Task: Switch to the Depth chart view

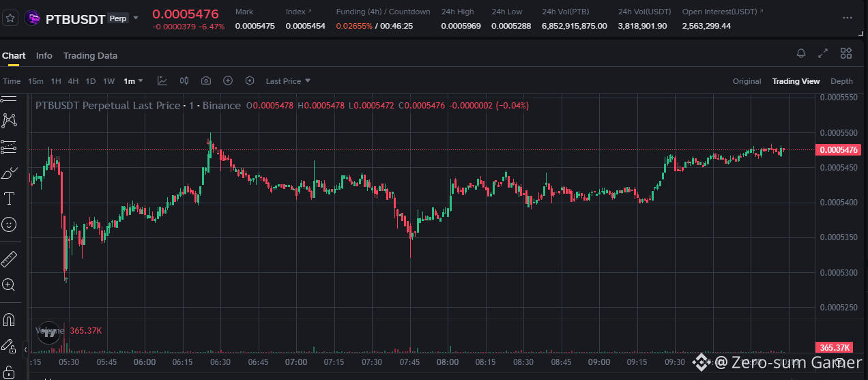Action: [x=841, y=81]
